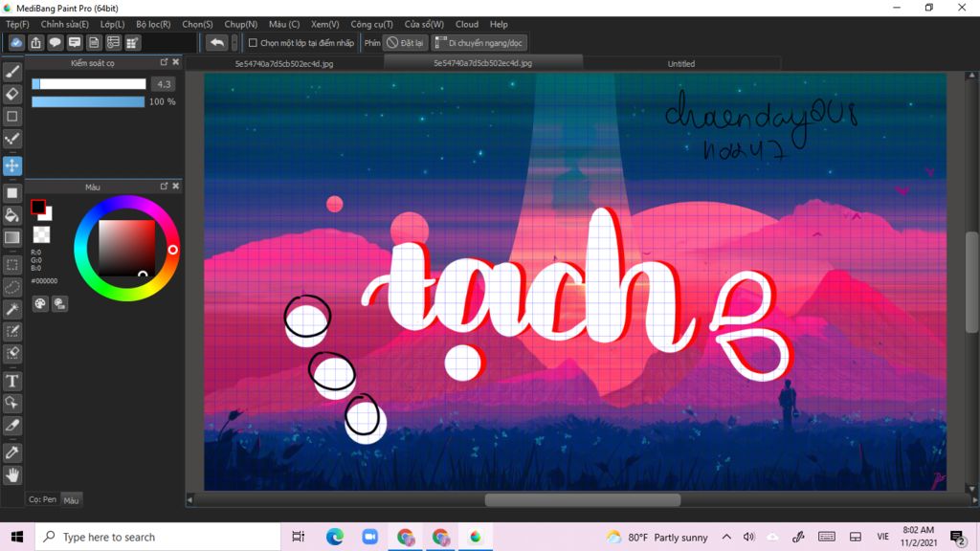Image resolution: width=980 pixels, height=551 pixels.
Task: Open the Chọn(S) menu
Action: pyautogui.click(x=197, y=24)
